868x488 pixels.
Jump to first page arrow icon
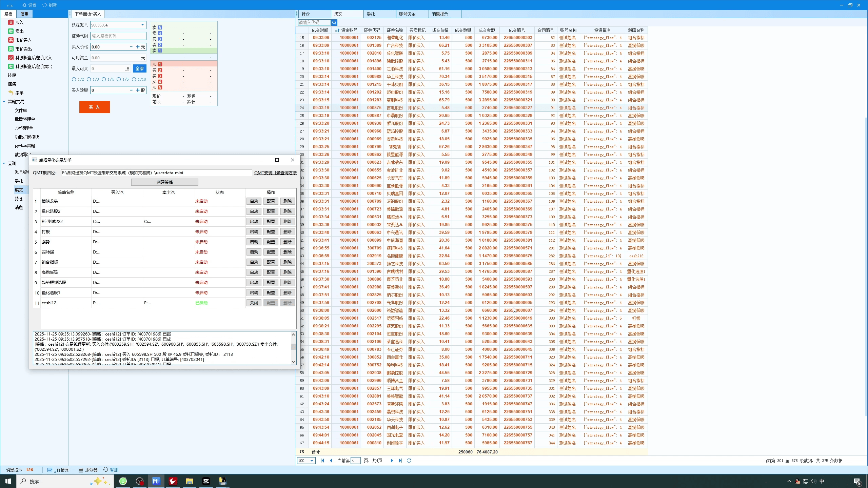(x=322, y=461)
